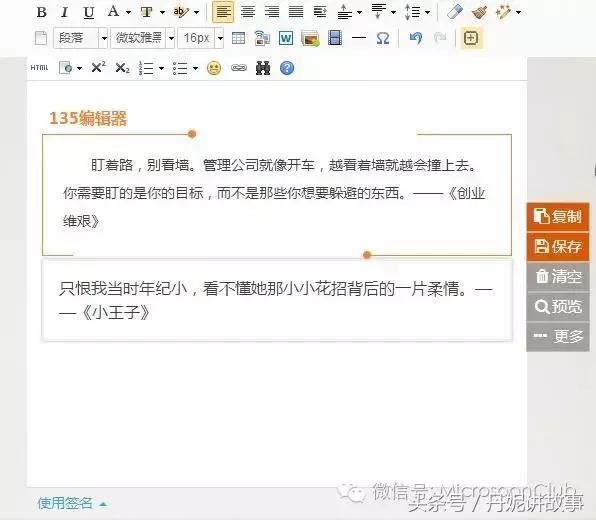Toggle the highlighted fullscreen plus icon
596x520 pixels.
coord(471,38)
